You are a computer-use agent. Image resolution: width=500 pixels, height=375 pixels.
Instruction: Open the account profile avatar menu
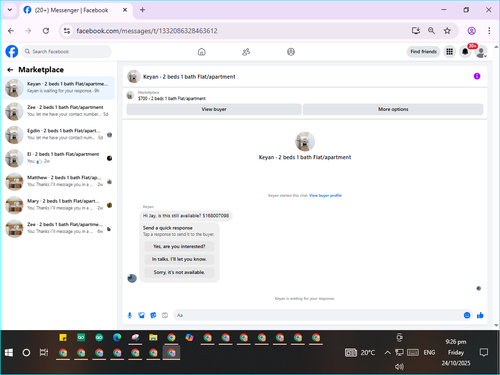pyautogui.click(x=481, y=52)
